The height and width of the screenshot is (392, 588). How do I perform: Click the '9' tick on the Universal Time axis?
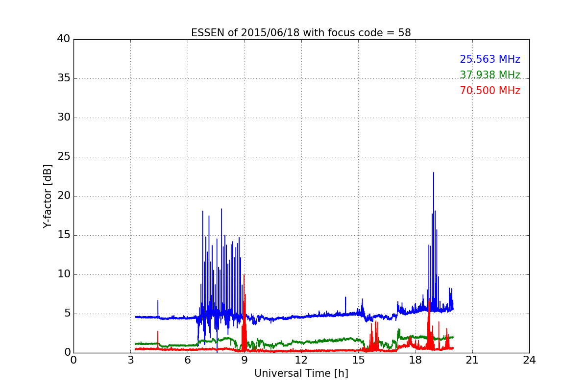(x=245, y=360)
